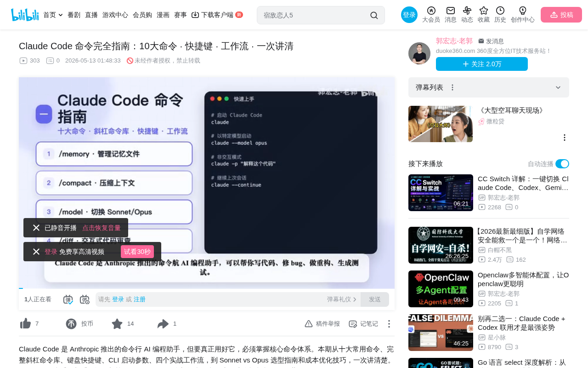This screenshot has height=368, width=588.
Task: Click the 投稿 upload button
Action: click(x=561, y=15)
